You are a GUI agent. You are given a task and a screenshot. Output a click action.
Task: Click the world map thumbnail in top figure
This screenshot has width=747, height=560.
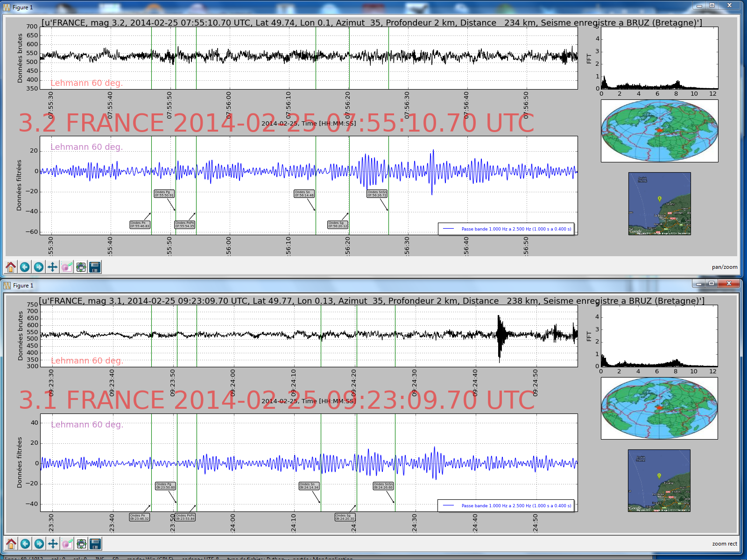(659, 131)
